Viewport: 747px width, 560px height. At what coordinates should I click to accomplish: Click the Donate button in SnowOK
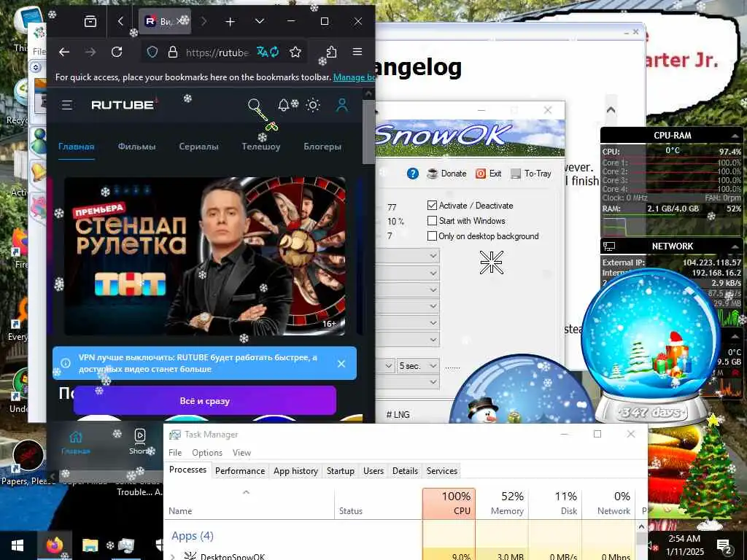pos(447,174)
